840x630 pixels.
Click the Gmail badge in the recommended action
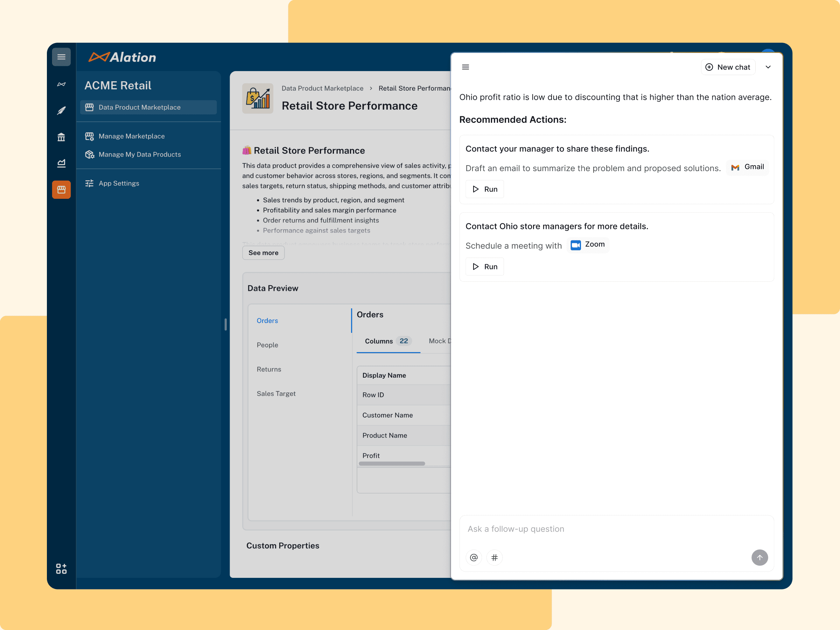pyautogui.click(x=747, y=167)
